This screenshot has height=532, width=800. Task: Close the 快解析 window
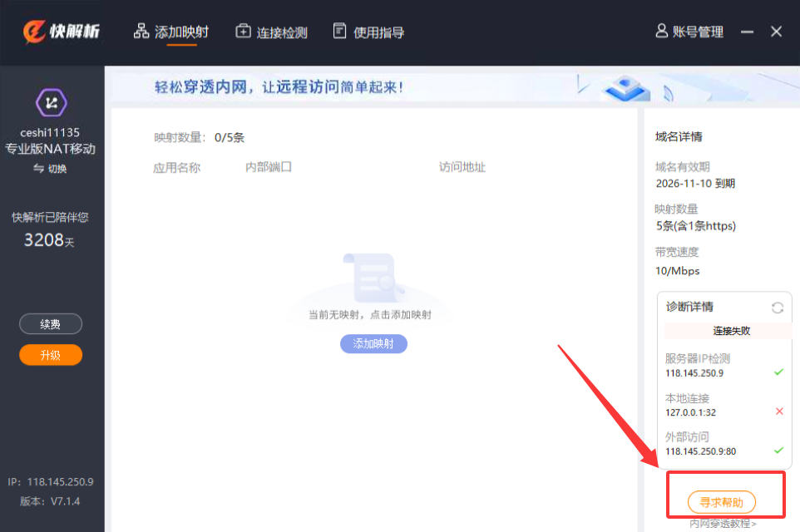(x=776, y=32)
